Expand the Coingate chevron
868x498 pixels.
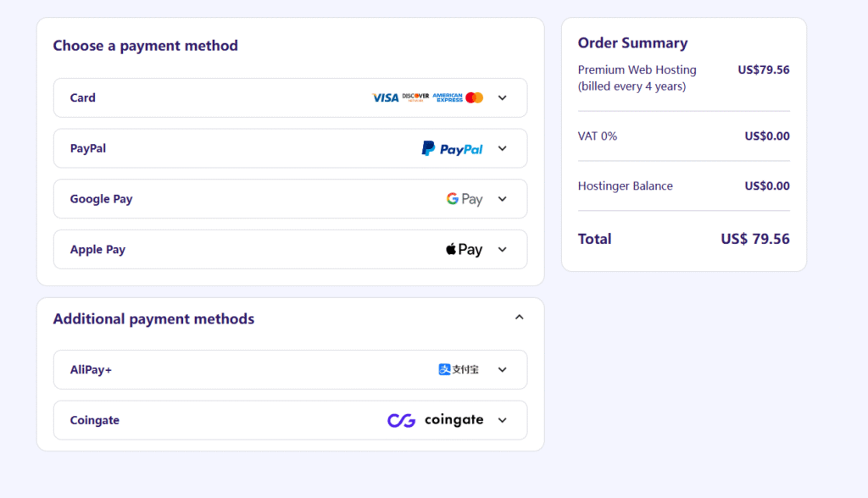pyautogui.click(x=503, y=420)
